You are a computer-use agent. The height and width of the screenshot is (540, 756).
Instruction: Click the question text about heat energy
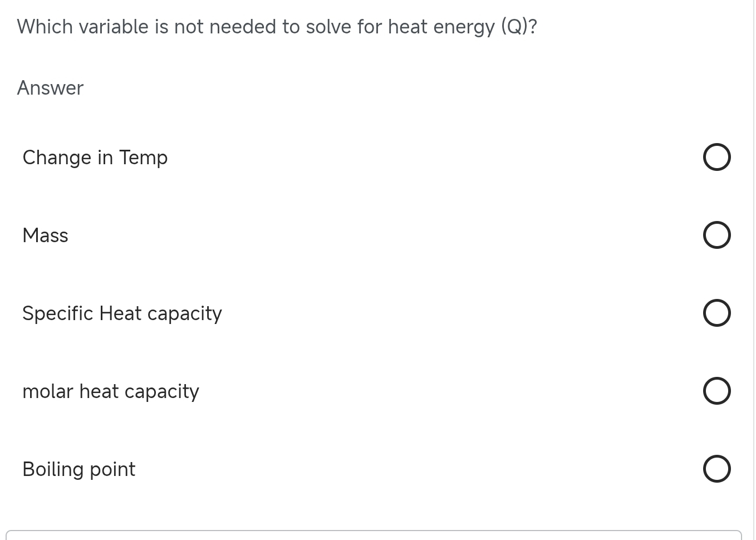coord(277,27)
